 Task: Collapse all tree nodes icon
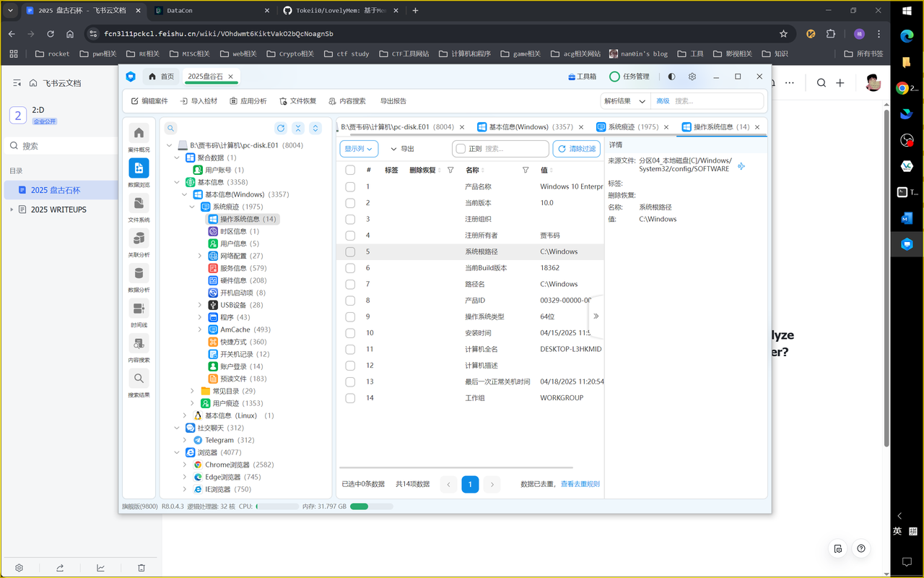tap(298, 129)
